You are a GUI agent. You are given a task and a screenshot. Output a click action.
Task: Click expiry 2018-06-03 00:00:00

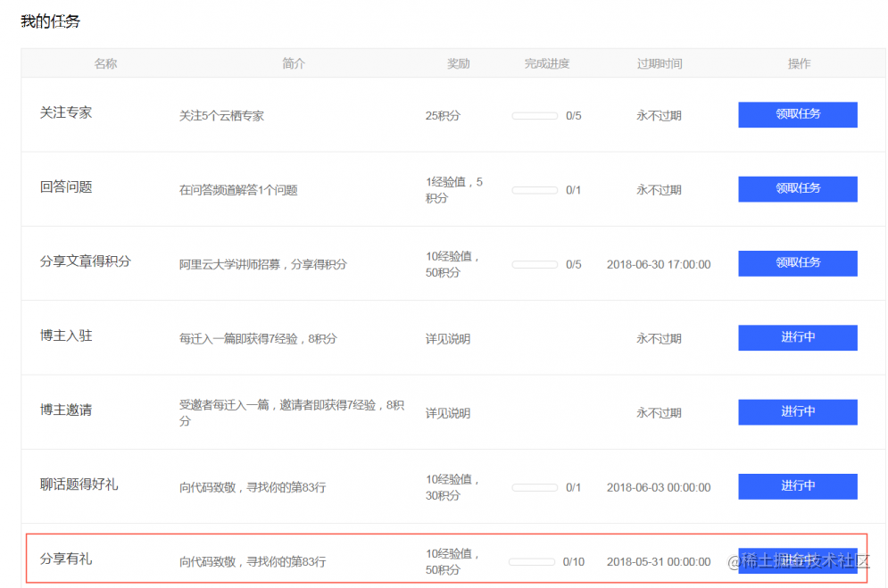(659, 487)
